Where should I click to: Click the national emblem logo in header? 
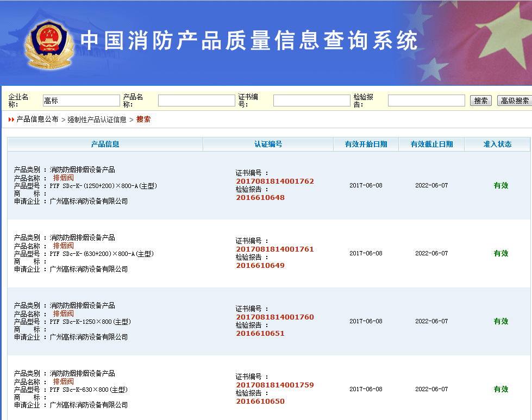tap(48, 44)
